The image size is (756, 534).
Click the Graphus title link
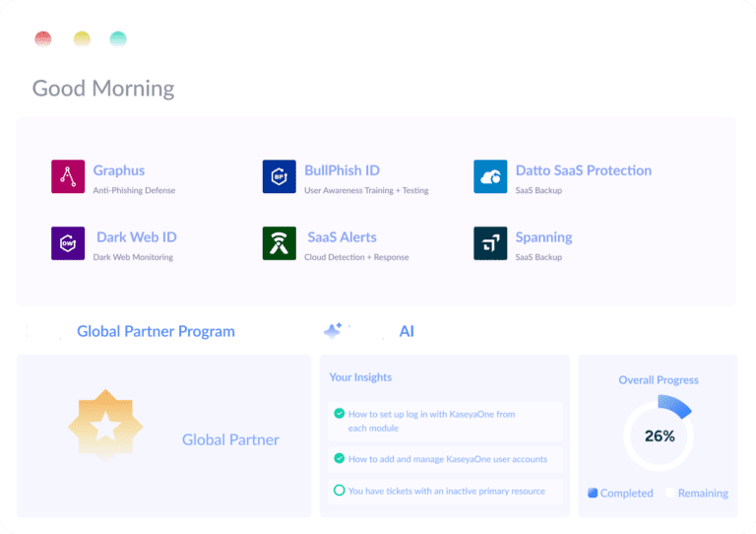pos(118,170)
